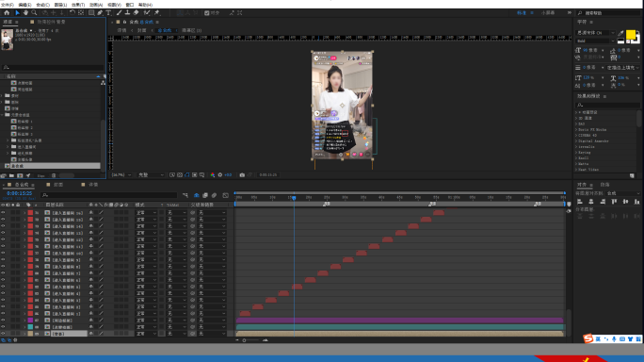Delete selected item with Project trash icon
The height and width of the screenshot is (362, 644).
point(54,175)
